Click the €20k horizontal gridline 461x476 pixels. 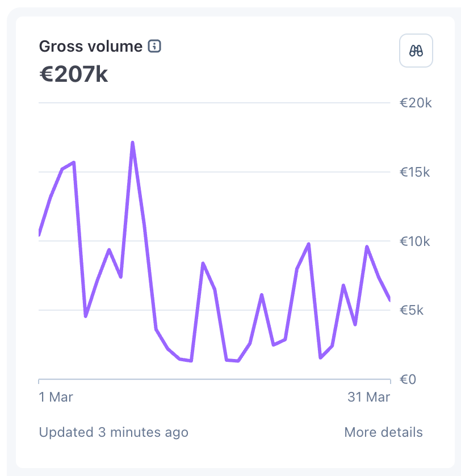tap(214, 103)
